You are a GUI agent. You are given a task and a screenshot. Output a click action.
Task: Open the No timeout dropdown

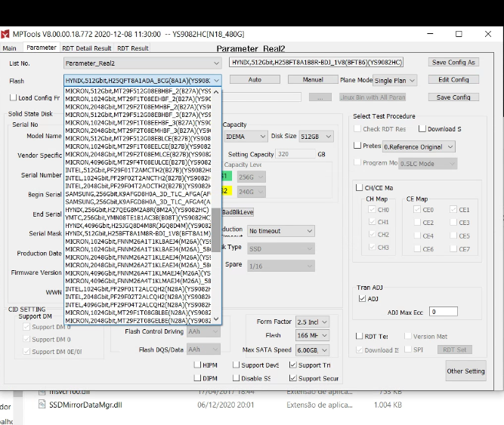(280, 231)
